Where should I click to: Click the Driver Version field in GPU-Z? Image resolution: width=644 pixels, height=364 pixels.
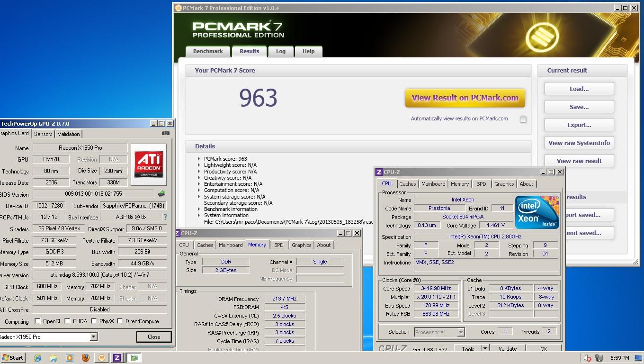coord(99,275)
